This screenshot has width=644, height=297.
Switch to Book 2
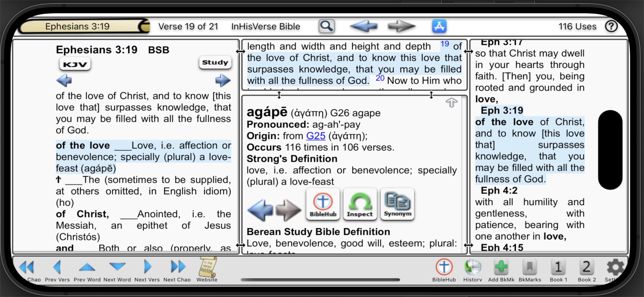[x=586, y=268]
